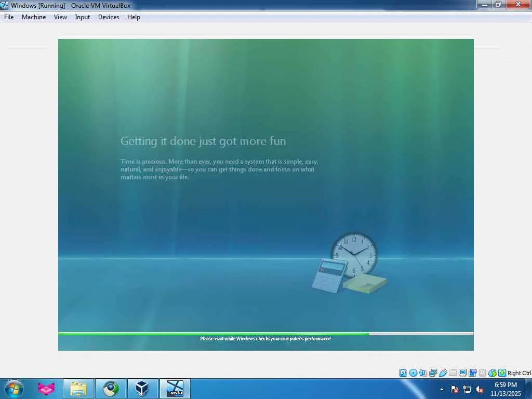Restore down the VirtualBox window
532x399 pixels.
click(498, 4)
